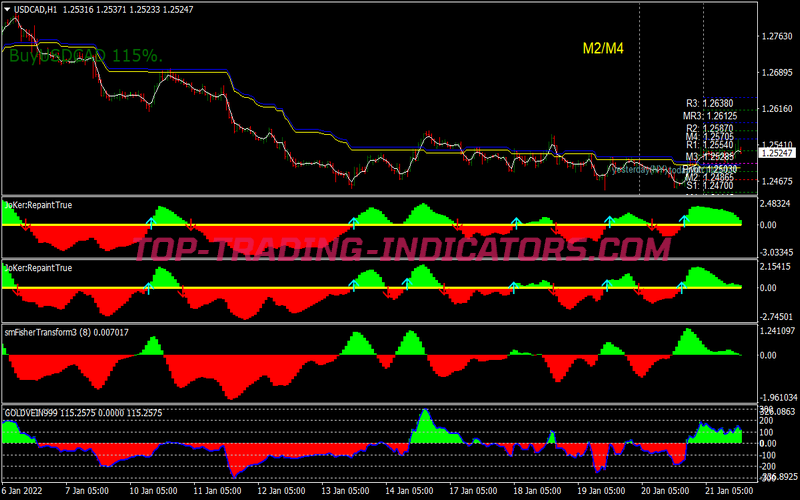The width and height of the screenshot is (800, 500).
Task: Click the 2.15415 scale value
Action: (x=776, y=267)
